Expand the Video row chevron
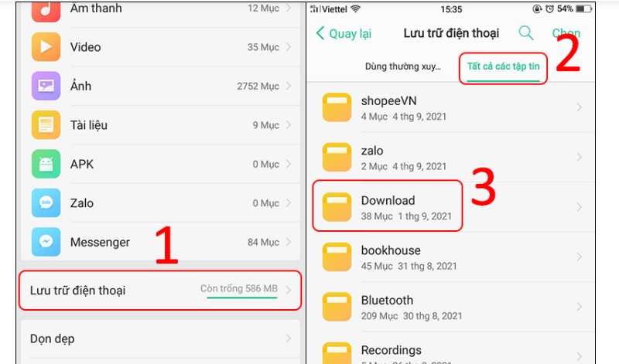 (289, 47)
